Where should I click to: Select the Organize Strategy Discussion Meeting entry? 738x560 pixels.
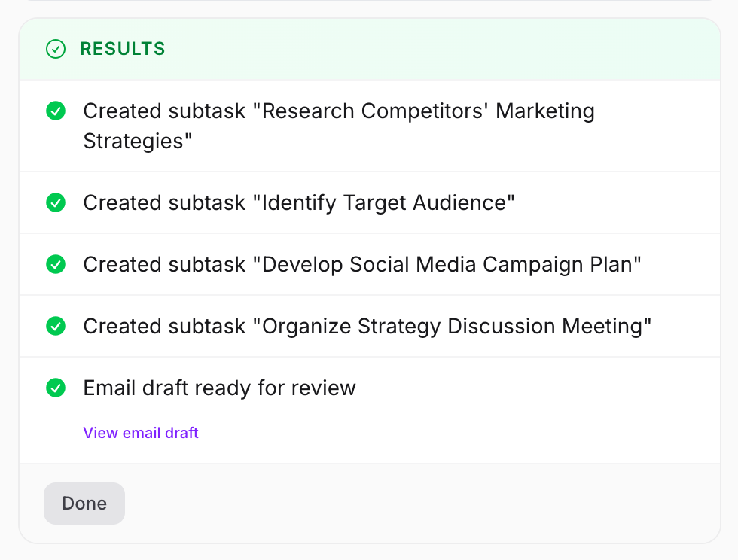coord(366,326)
